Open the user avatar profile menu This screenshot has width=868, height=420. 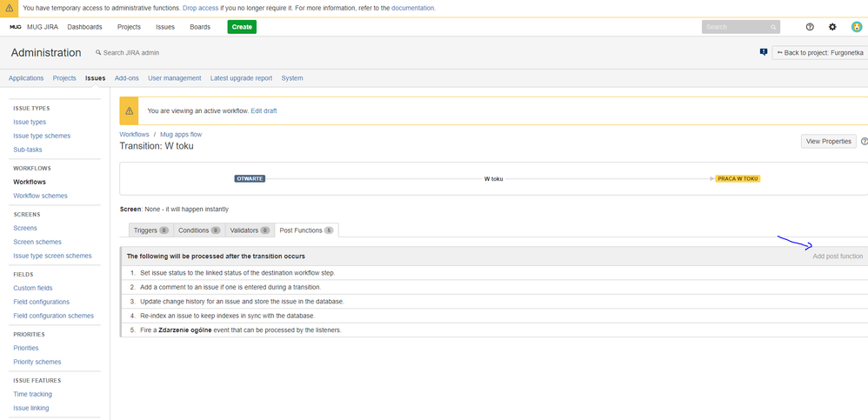click(x=857, y=27)
